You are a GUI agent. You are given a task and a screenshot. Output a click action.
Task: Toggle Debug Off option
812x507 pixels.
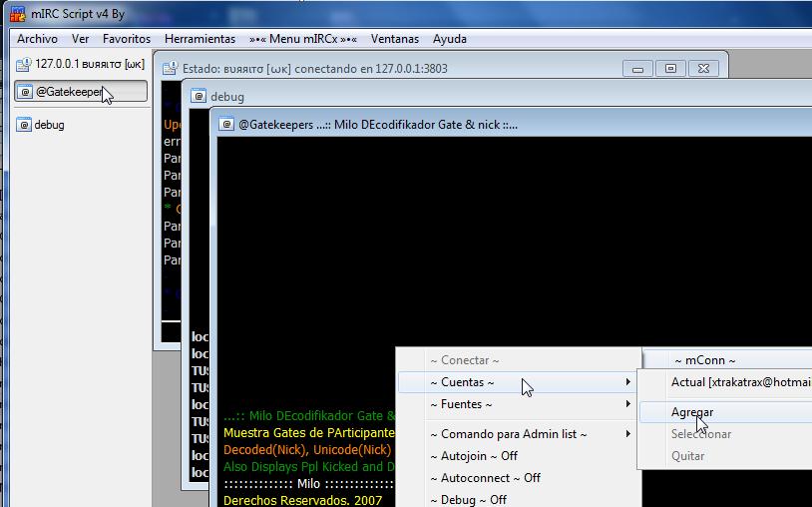click(518, 499)
